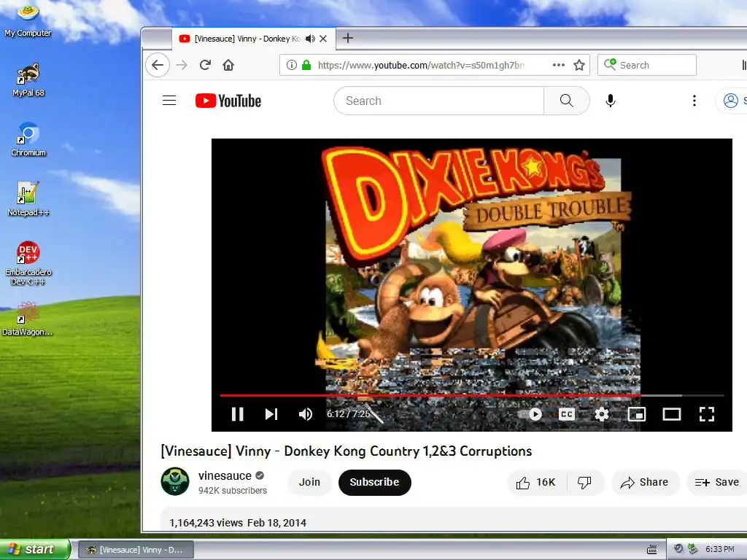Click the video title text
Image resolution: width=747 pixels, height=560 pixels.
347,451
